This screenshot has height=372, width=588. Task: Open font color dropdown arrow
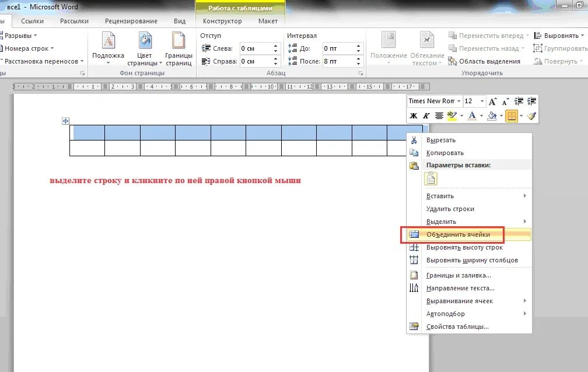(481, 116)
